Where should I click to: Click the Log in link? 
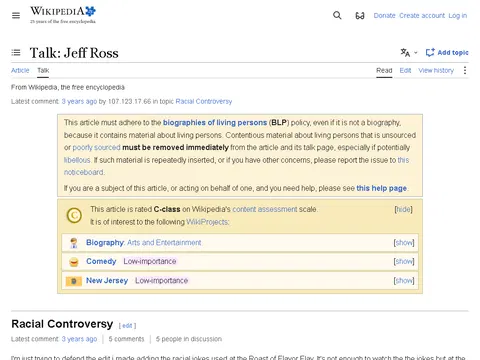point(458,15)
